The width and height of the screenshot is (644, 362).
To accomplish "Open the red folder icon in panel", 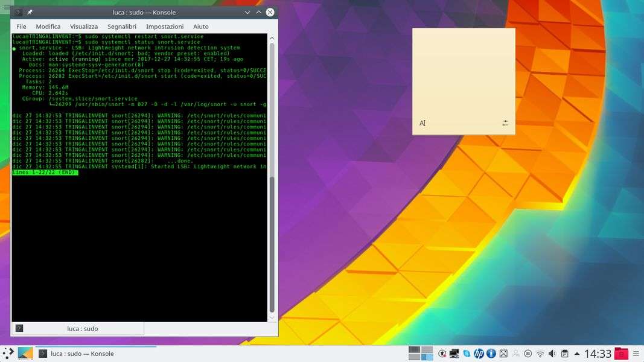I will click(621, 354).
